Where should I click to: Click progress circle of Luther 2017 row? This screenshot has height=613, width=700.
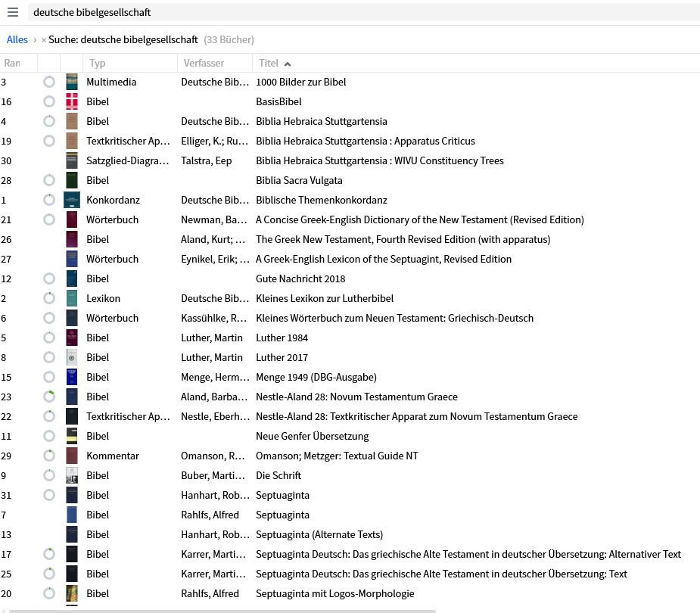(49, 357)
